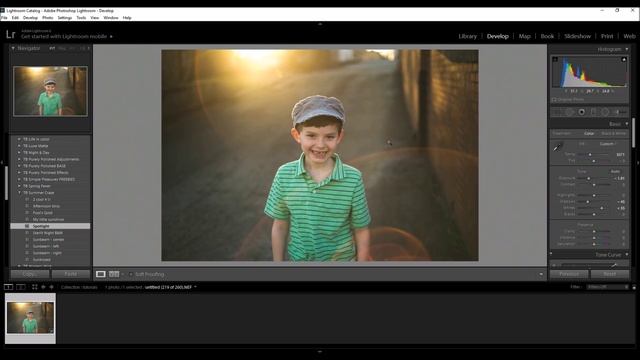The height and width of the screenshot is (360, 640).
Task: Select the photo thumbnail in filmstrip
Action: (30, 318)
